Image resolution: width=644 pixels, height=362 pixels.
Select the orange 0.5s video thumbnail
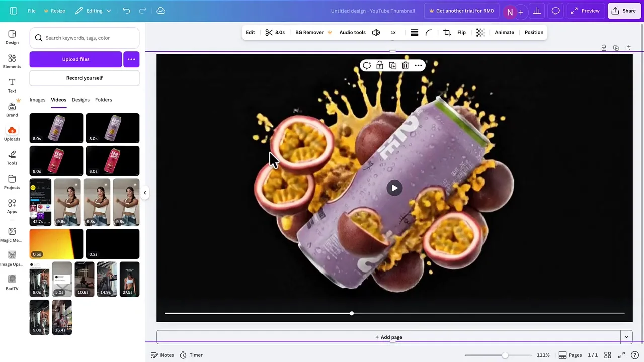pos(56,244)
